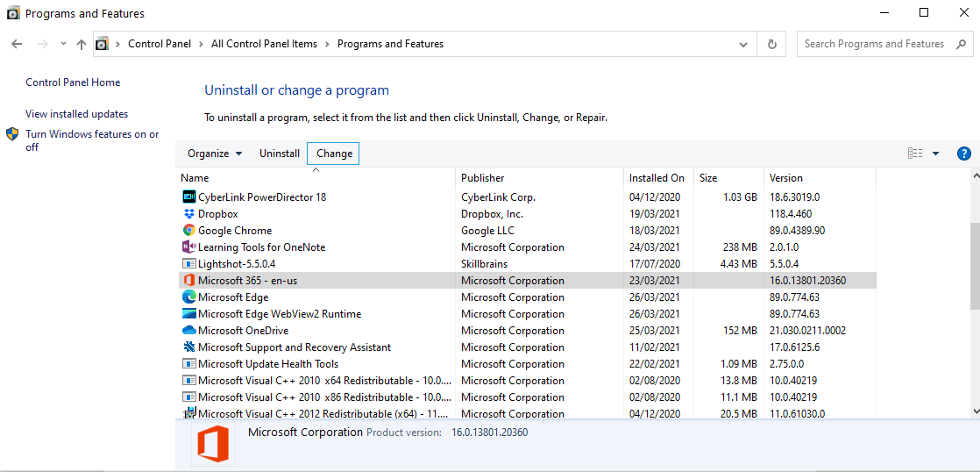
Task: Click the Edge WebView2 Runtime icon
Action: click(x=188, y=314)
